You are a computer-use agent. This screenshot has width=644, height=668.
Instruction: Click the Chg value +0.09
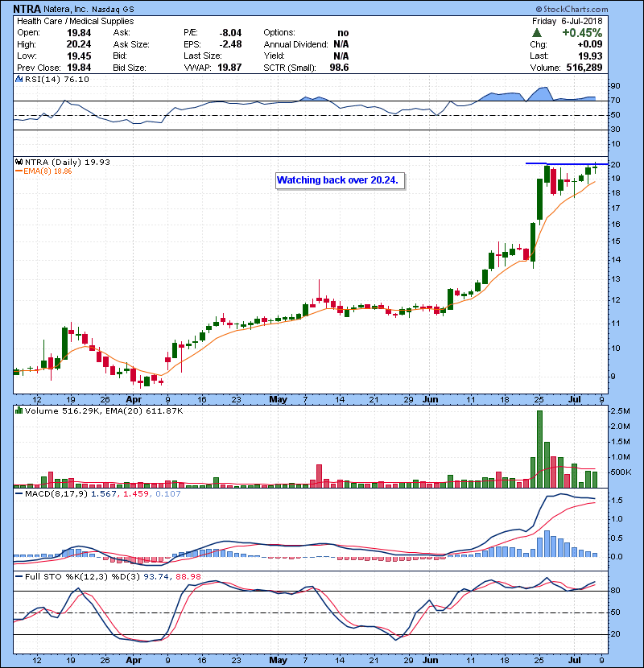pos(590,44)
